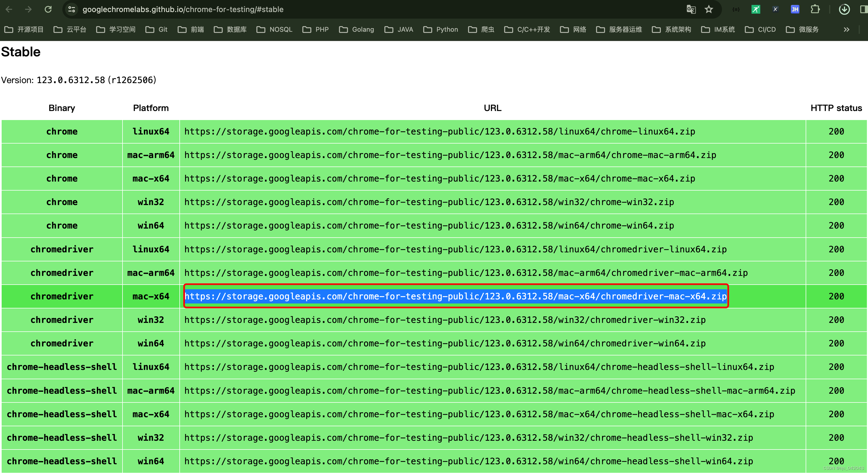Click the chrome-headless-shell-linux64.zip URL
Screen dimensions: 868x473
pyautogui.click(x=479, y=367)
